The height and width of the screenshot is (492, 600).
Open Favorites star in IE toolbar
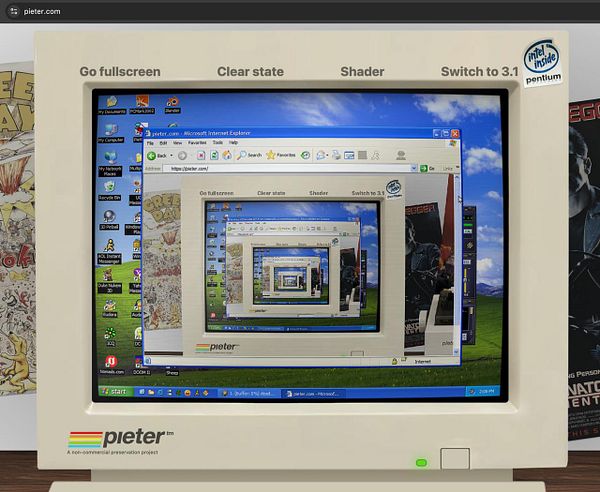pos(281,155)
